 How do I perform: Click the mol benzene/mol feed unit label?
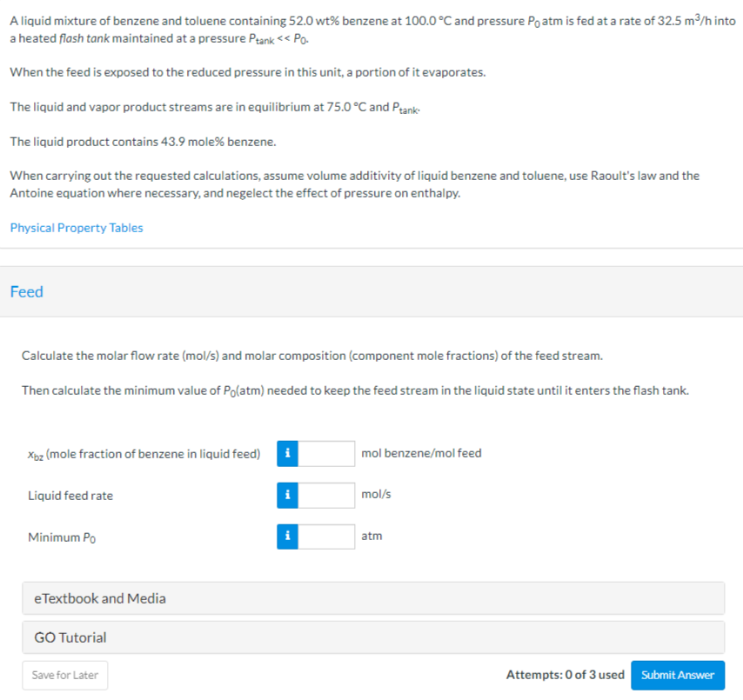(x=421, y=453)
